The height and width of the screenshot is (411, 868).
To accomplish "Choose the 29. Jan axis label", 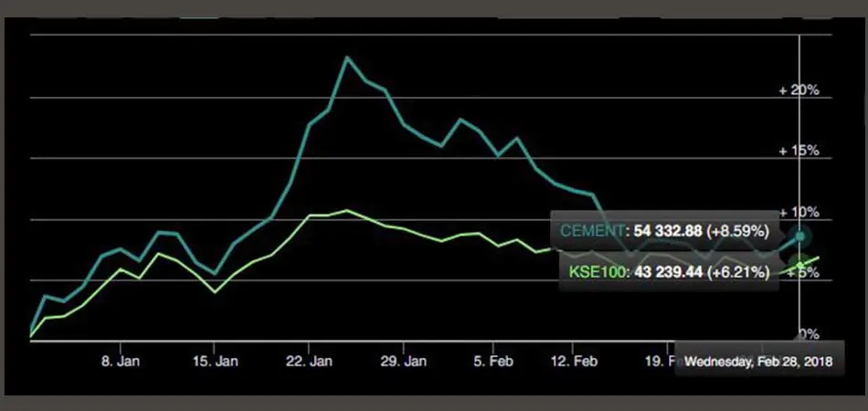I will [x=403, y=362].
